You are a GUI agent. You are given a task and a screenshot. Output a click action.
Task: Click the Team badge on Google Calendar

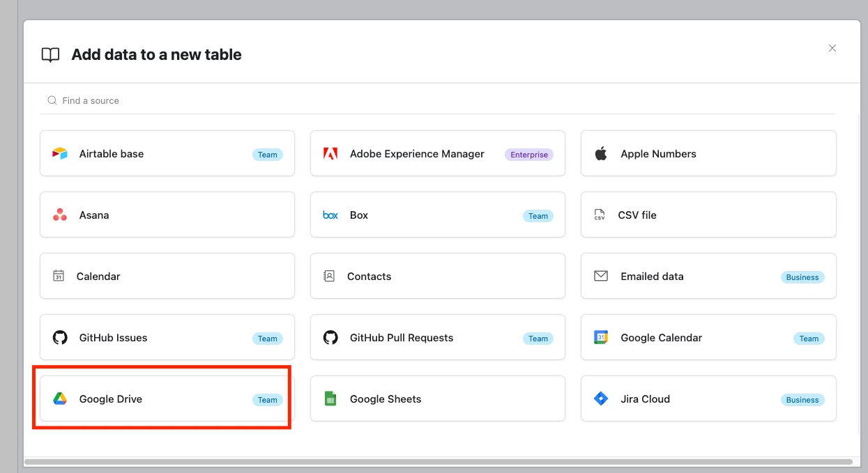tap(809, 339)
